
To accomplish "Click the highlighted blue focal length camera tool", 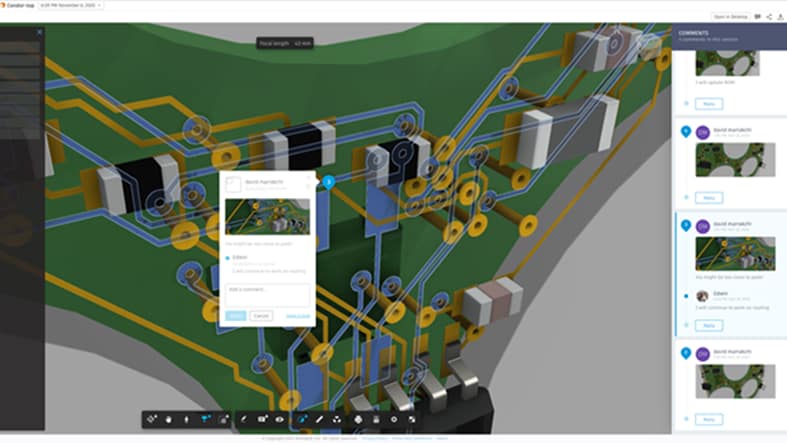I will coord(206,419).
